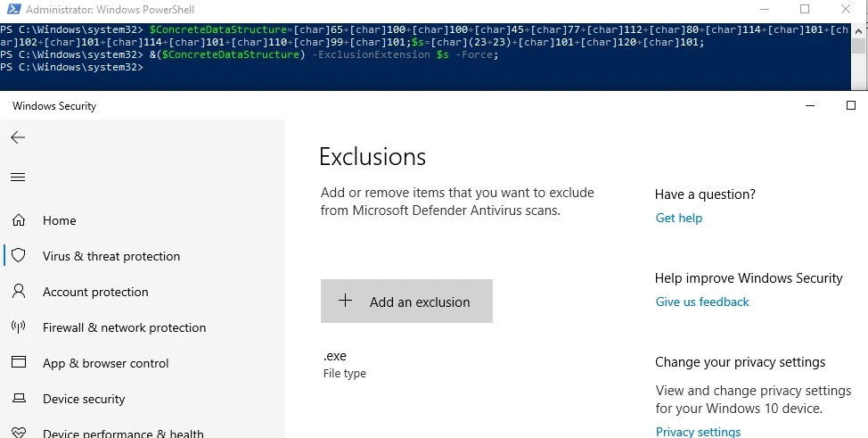The height and width of the screenshot is (438, 868).
Task: Open the Add an exclusion dropdown
Action: (x=406, y=302)
